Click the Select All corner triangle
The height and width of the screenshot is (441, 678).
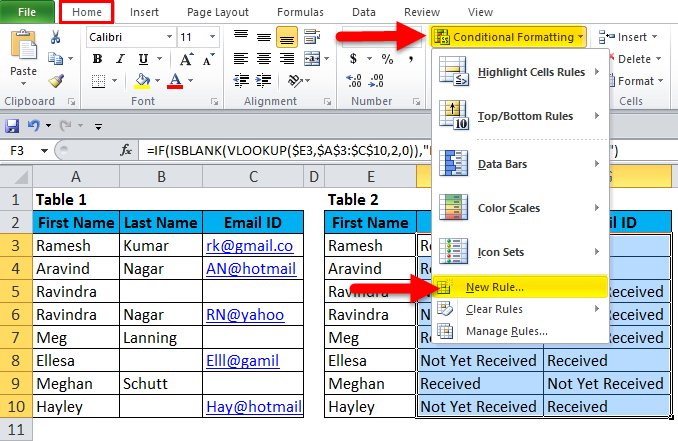[x=21, y=176]
